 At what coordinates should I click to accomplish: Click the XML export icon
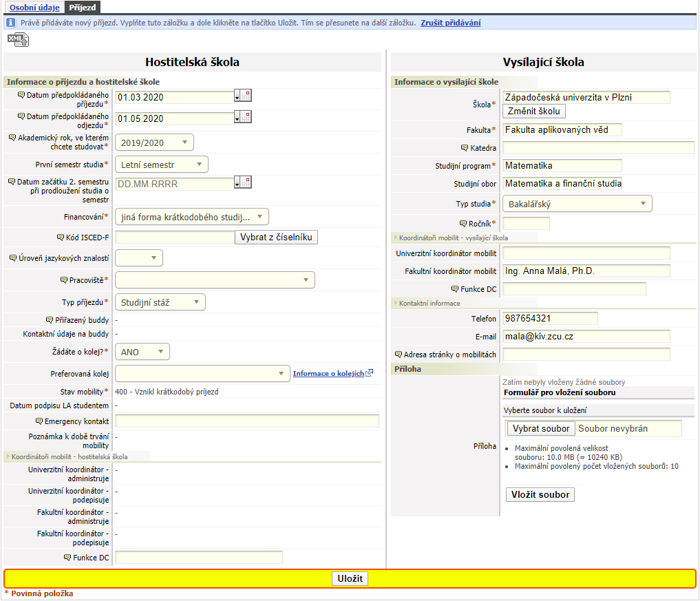(18, 40)
